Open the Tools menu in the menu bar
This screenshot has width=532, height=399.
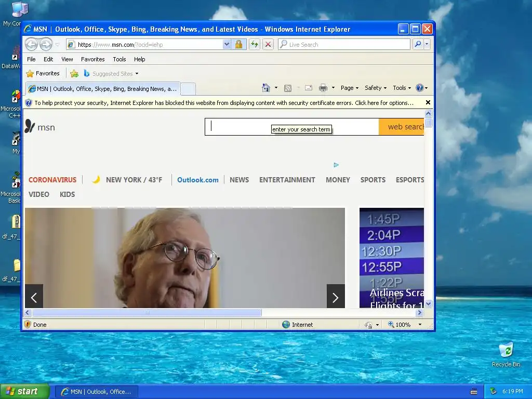119,59
